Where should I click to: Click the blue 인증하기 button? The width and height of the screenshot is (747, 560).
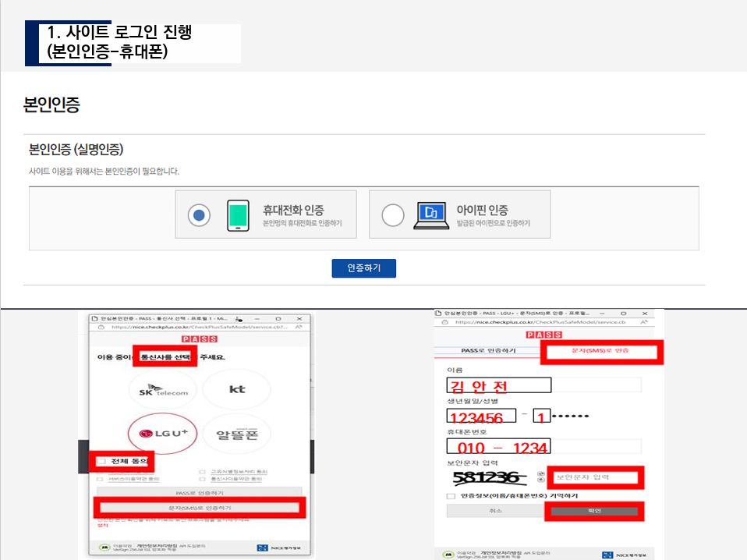(x=364, y=268)
